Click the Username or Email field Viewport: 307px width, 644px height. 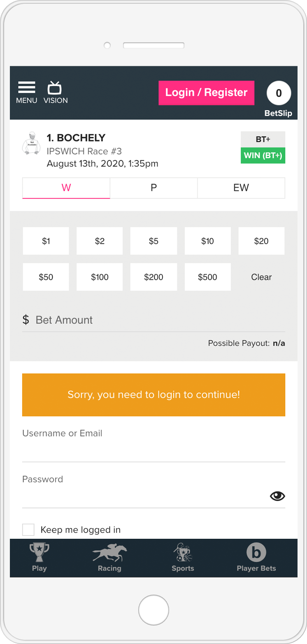tap(153, 451)
